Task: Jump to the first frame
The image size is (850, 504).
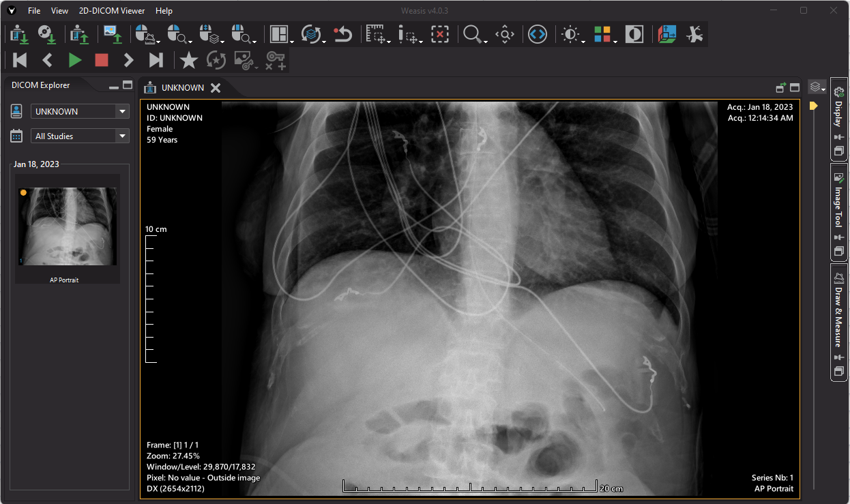Action: point(20,60)
